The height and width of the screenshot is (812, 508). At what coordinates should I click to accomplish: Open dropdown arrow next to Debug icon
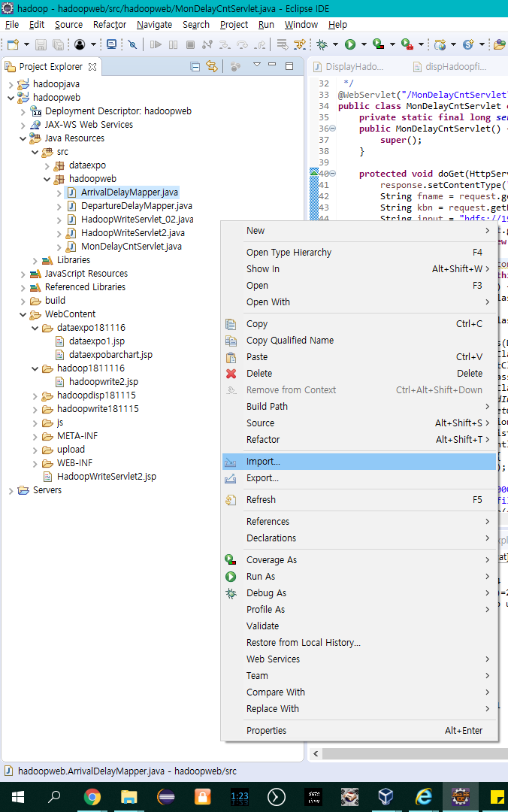click(335, 44)
